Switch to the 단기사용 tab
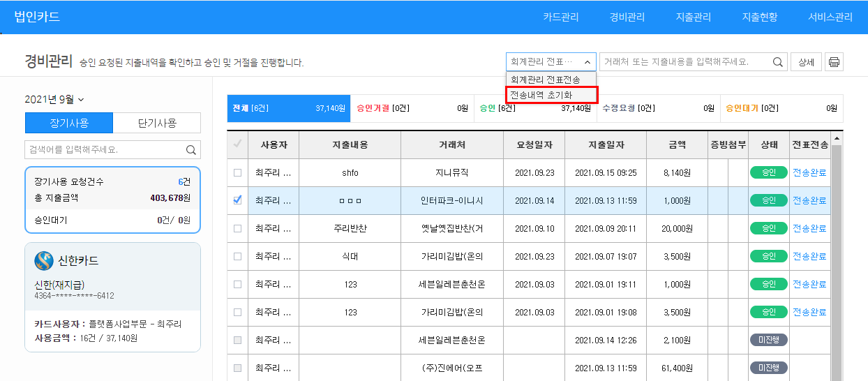 click(x=156, y=123)
